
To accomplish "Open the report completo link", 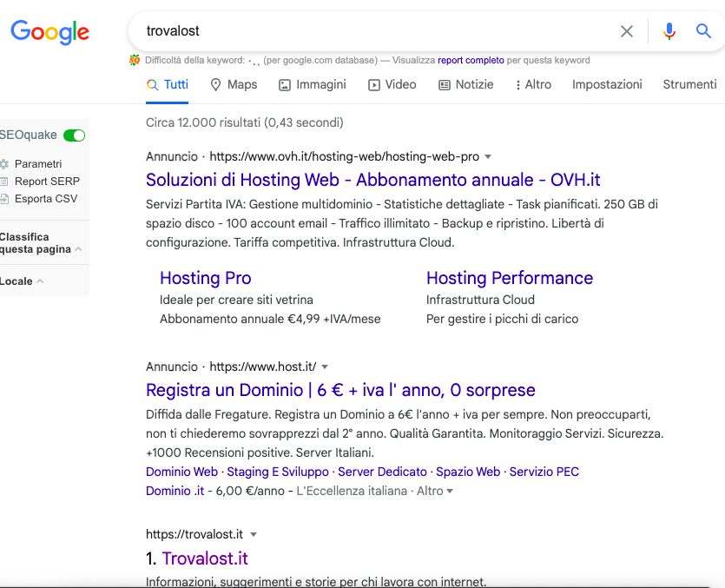I will click(471, 60).
